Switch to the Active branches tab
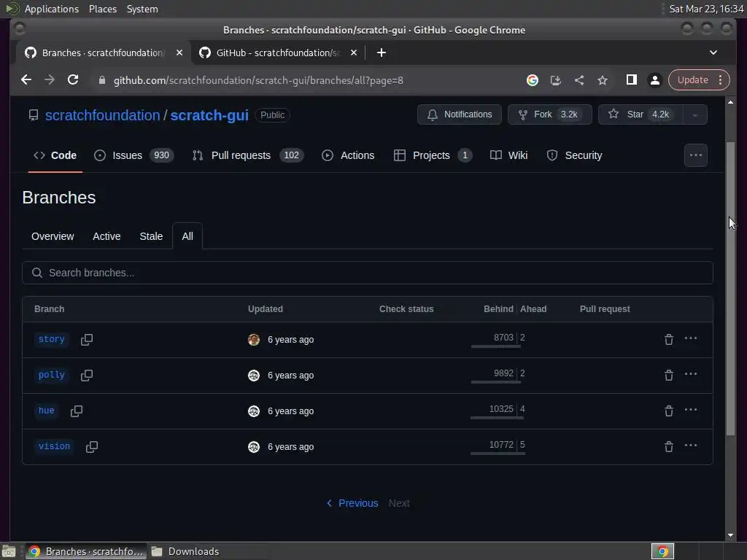 [x=107, y=236]
